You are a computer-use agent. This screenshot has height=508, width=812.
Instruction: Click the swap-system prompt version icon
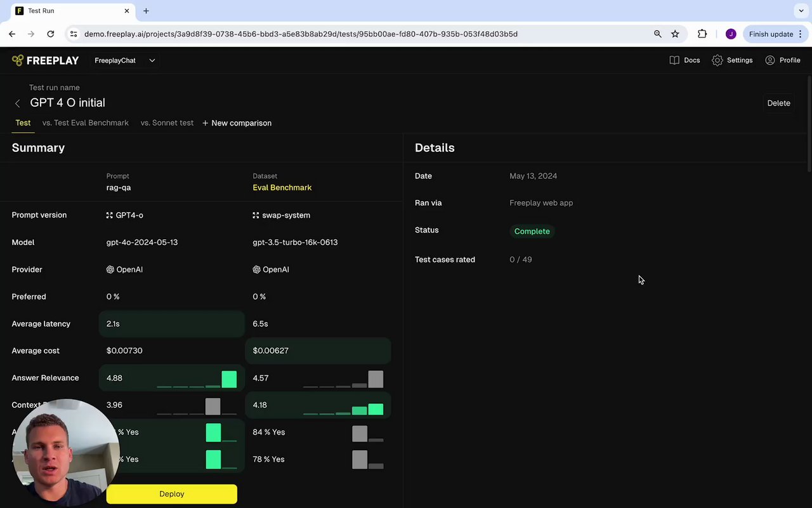(256, 215)
